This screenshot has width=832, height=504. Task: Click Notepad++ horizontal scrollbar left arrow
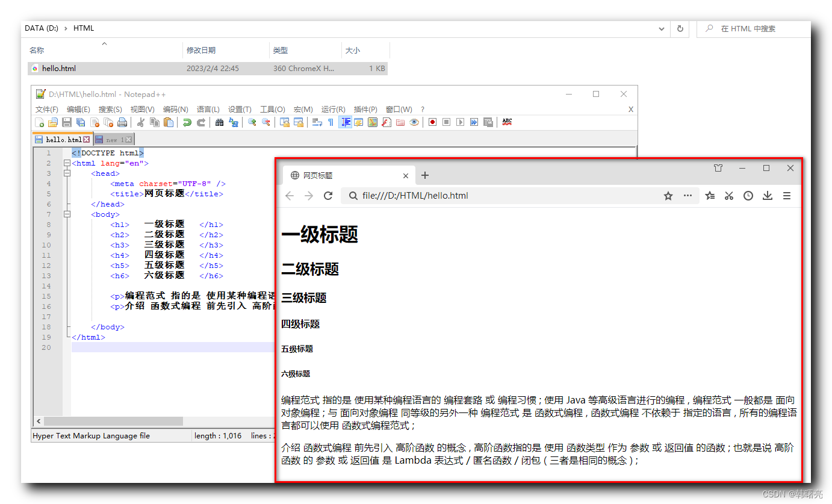pos(39,422)
